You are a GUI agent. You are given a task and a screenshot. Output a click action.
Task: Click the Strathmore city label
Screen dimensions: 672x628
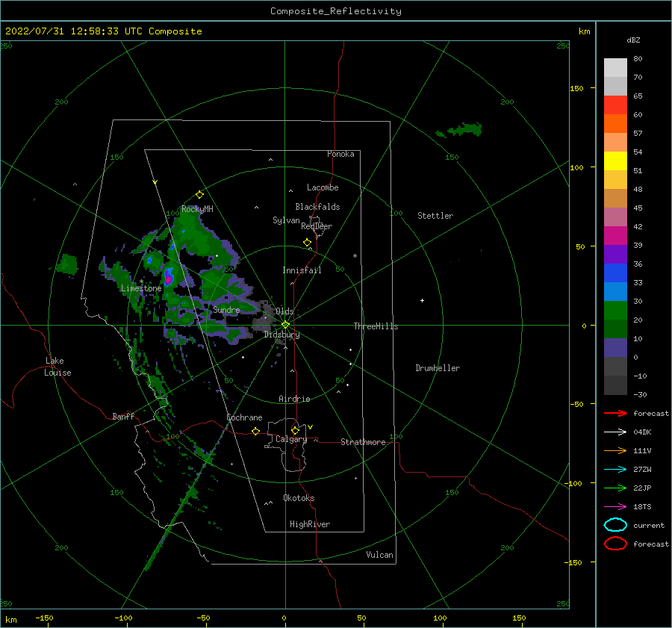363,442
